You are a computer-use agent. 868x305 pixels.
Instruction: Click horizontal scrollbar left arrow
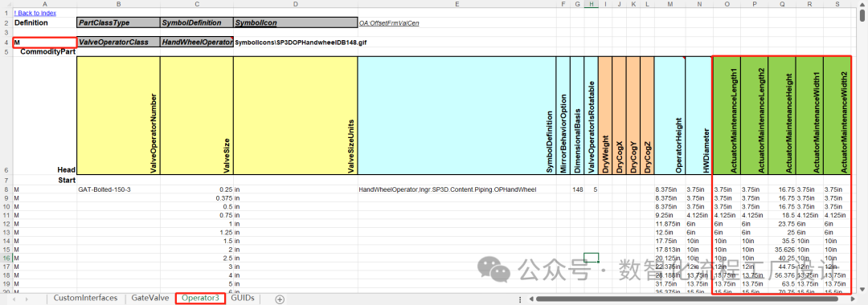click(x=531, y=299)
